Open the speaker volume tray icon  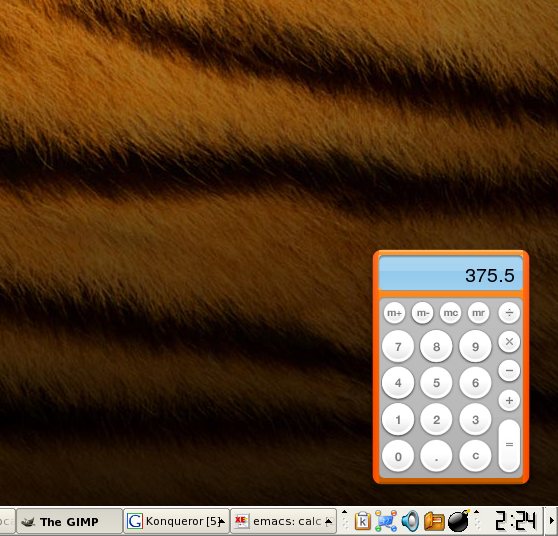pyautogui.click(x=410, y=521)
